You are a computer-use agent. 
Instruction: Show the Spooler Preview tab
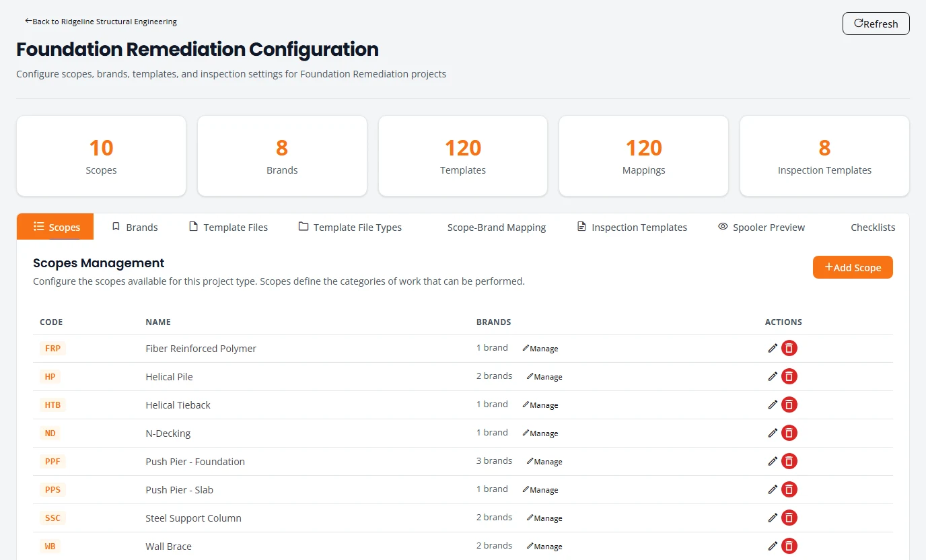(x=761, y=227)
